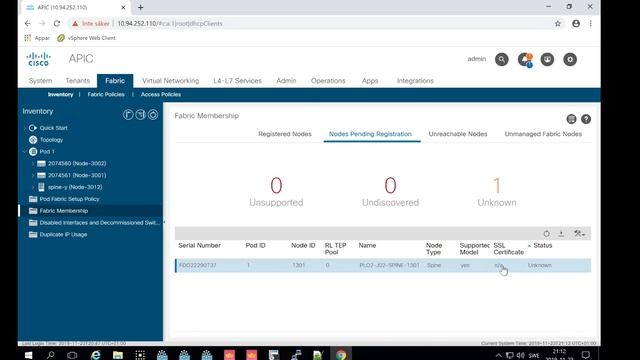
Task: Expand the 2074560 (Node-3002) entry
Action: (x=33, y=163)
